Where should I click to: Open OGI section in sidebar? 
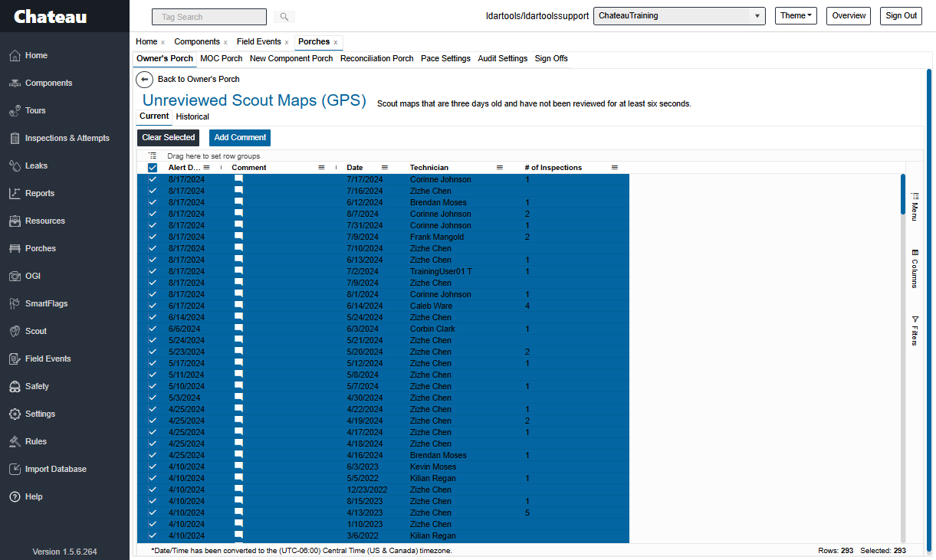tap(32, 276)
